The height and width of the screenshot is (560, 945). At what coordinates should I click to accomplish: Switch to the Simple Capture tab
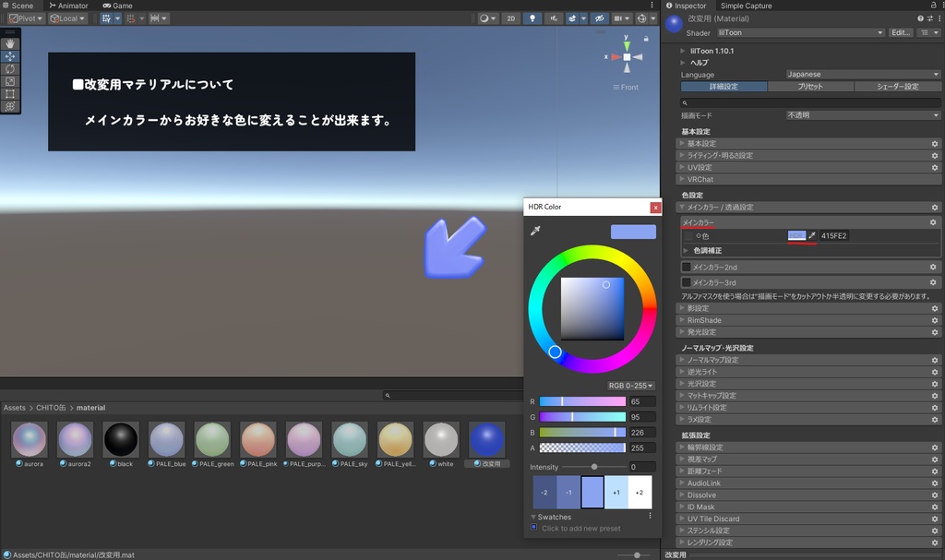(746, 6)
